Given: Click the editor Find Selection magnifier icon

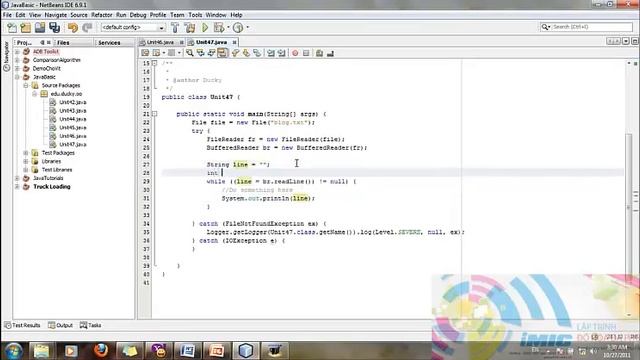Looking at the screenshot, I should tap(189, 53).
